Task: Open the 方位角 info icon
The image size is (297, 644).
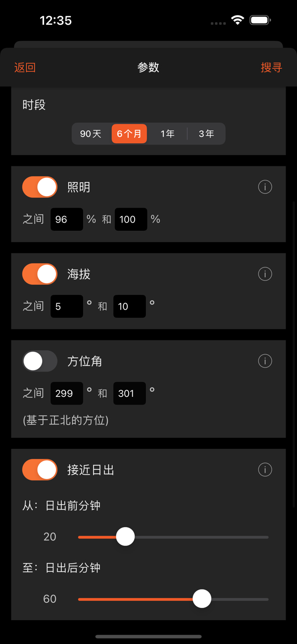Action: [265, 361]
